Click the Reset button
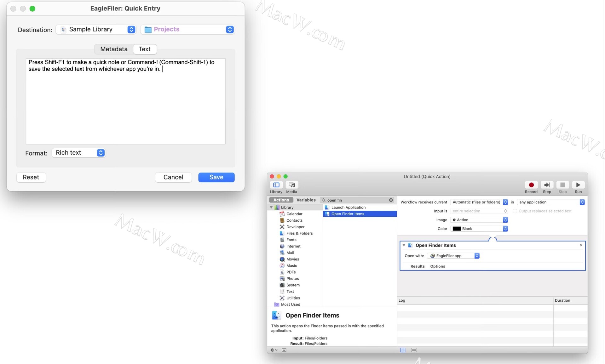Screen dimensions: 605x364 coord(31,177)
